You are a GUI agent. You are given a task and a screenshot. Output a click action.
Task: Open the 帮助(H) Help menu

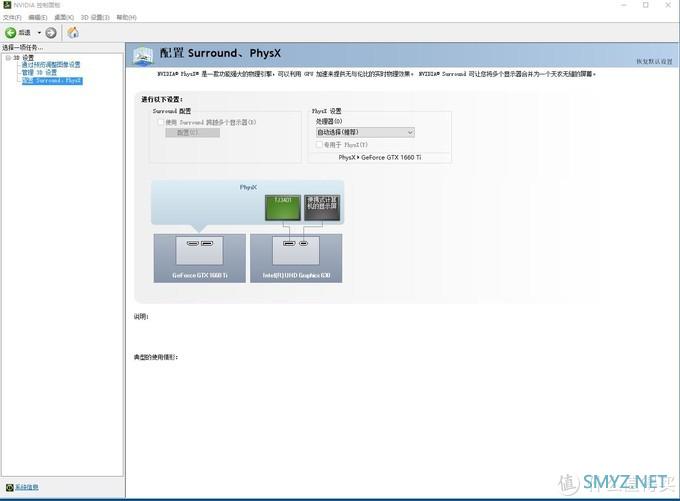point(126,17)
